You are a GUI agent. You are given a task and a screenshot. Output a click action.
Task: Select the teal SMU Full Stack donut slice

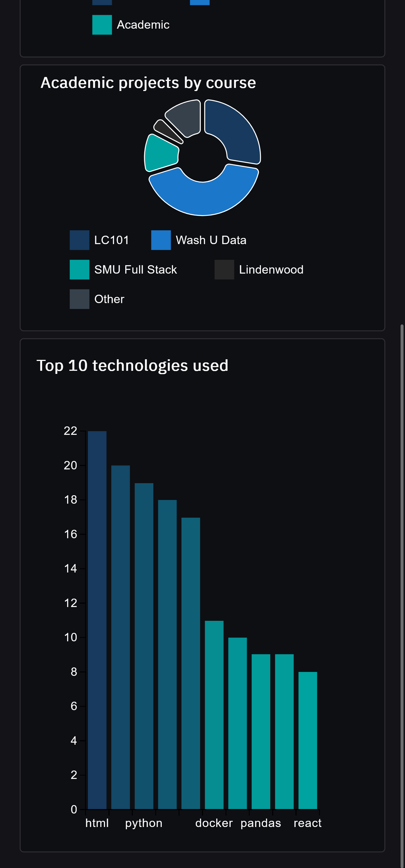160,153
